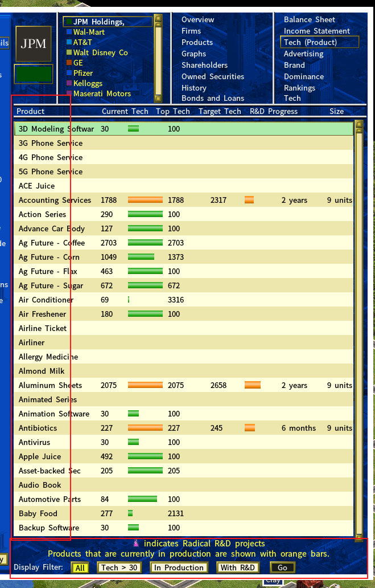
Task: Click the Target Tech column header
Action: pos(220,111)
